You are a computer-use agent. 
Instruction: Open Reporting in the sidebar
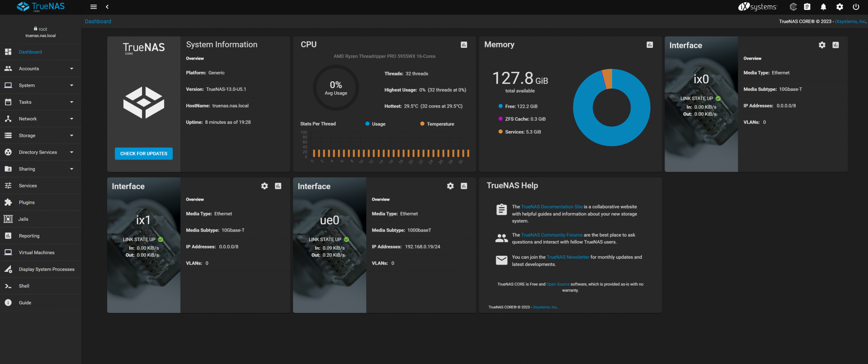coord(41,236)
